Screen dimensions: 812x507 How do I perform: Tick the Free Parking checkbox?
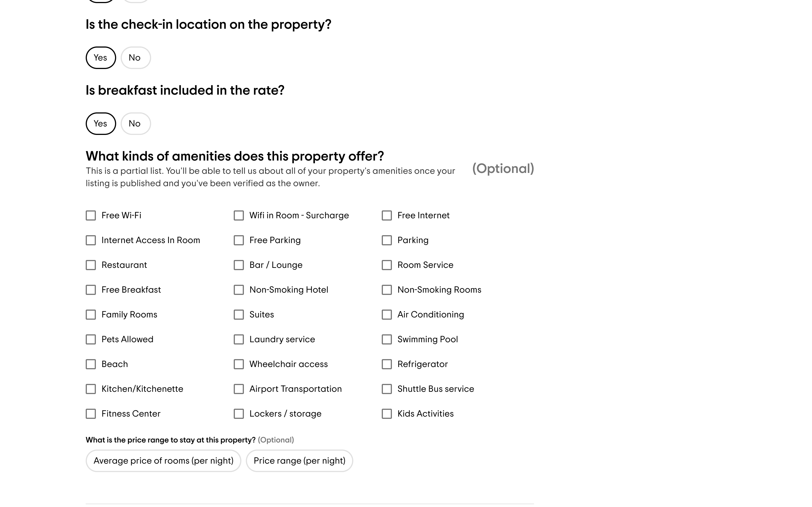[239, 240]
